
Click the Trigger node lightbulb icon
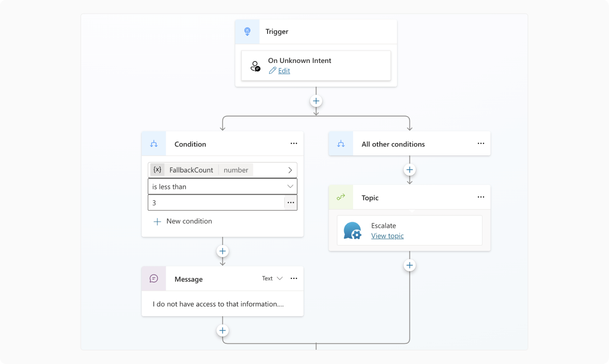(x=247, y=31)
